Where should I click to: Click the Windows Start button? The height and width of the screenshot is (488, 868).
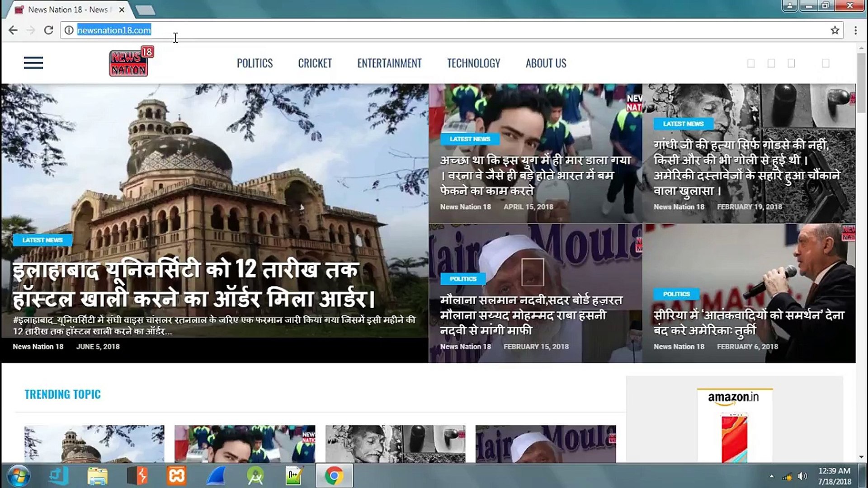point(19,476)
